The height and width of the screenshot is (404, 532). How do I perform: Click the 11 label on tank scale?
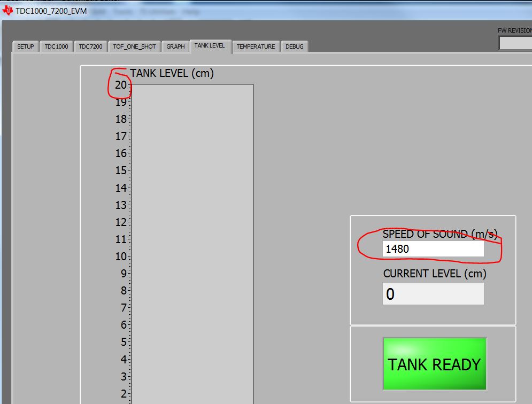click(x=121, y=239)
